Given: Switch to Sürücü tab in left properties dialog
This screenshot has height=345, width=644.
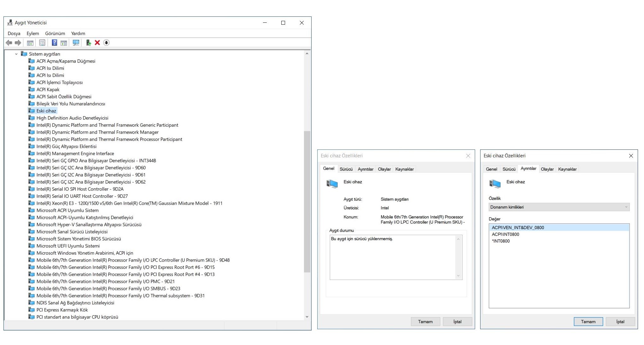Looking at the screenshot, I should click(346, 169).
